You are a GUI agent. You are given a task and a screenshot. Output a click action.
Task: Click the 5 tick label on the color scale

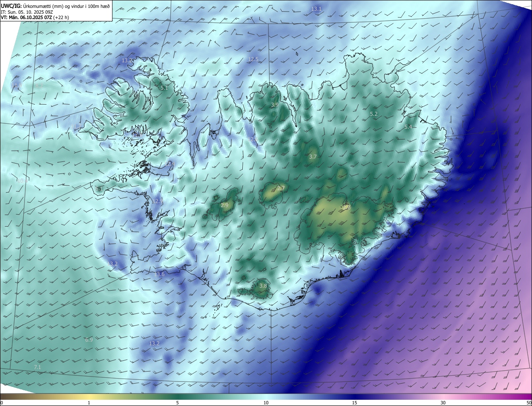177,403
